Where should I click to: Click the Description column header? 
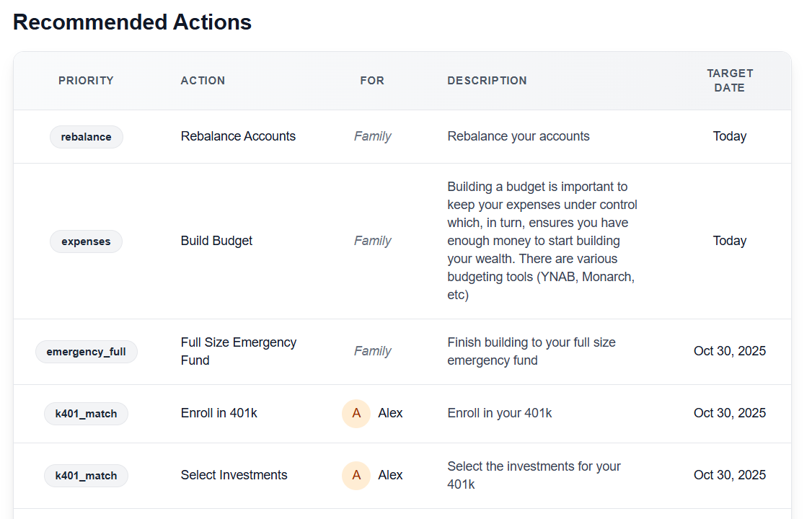coord(487,81)
